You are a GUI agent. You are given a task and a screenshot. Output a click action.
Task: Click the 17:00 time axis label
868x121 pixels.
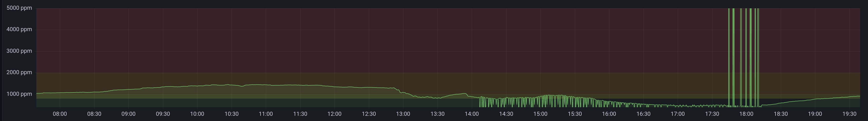678,114
